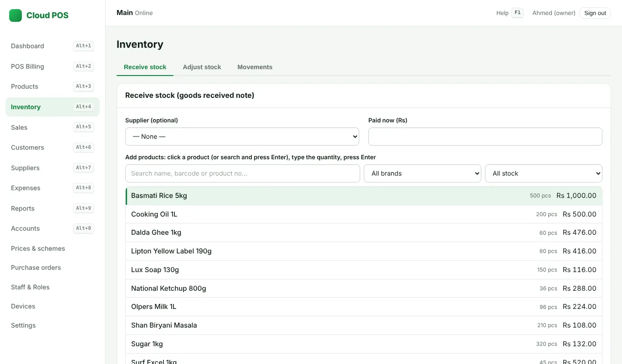The width and height of the screenshot is (622, 364).
Task: Pick Sugar 1kg from product list
Action: coord(364,344)
